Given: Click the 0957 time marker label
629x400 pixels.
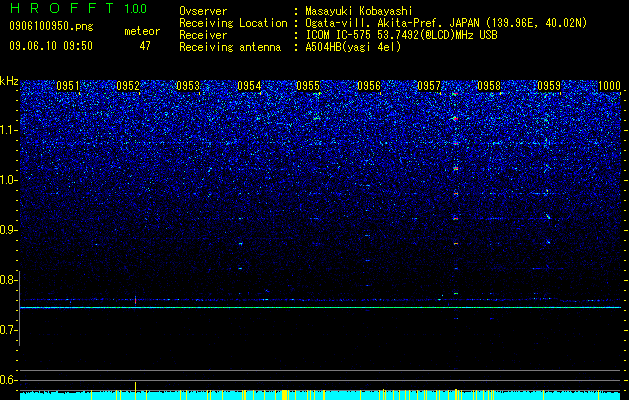Looking at the screenshot, I should pyautogui.click(x=429, y=86).
